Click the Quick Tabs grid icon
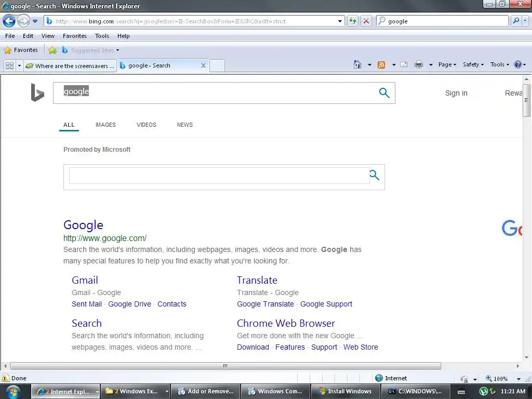532x399 pixels. 9,65
